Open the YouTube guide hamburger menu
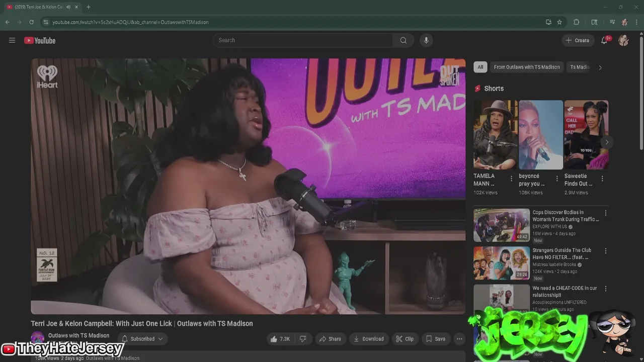The width and height of the screenshot is (644, 362). click(x=12, y=40)
